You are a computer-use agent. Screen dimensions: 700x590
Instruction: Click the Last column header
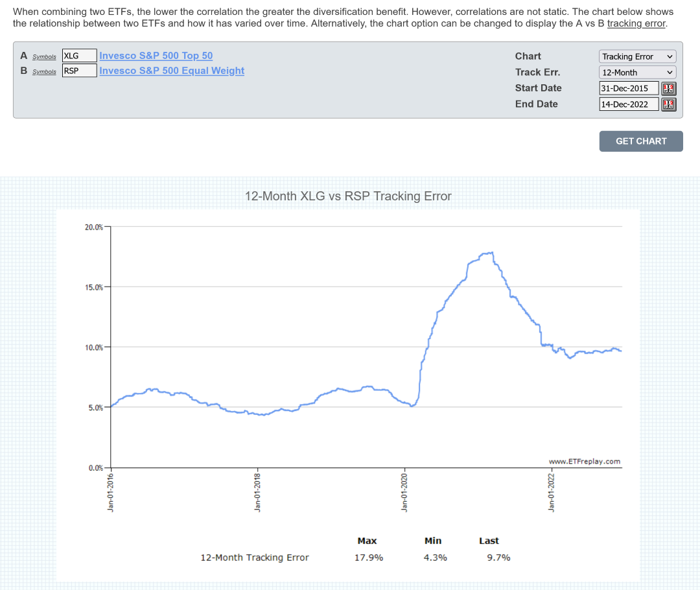click(489, 541)
